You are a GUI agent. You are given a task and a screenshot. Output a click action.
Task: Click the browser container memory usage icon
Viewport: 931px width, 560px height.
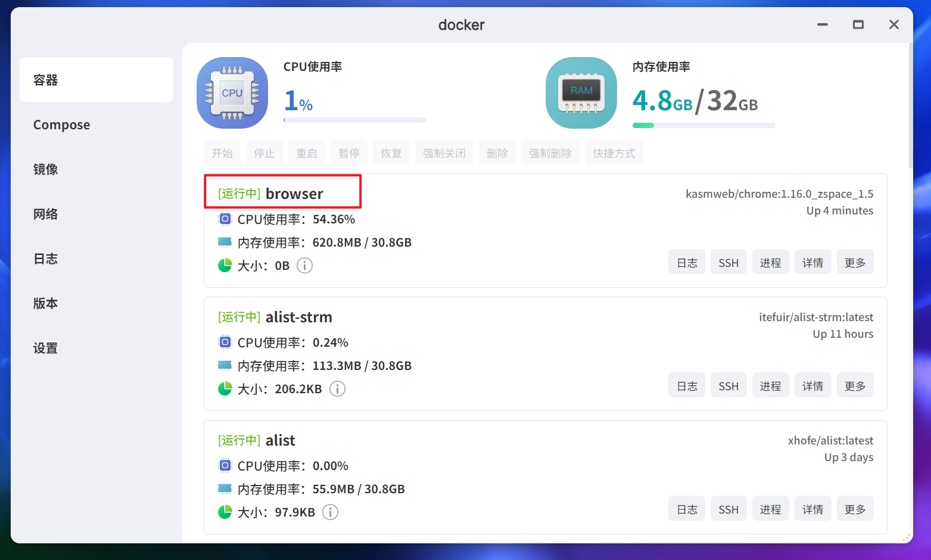click(225, 242)
